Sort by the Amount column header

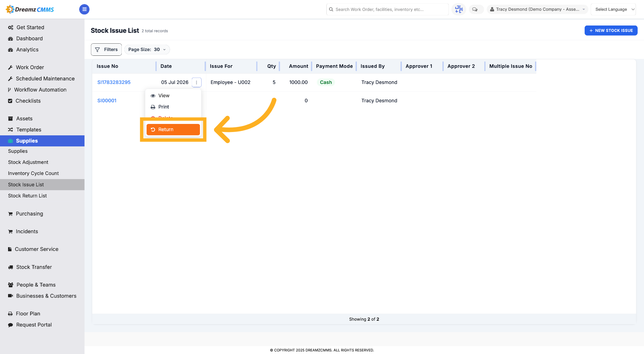(299, 66)
